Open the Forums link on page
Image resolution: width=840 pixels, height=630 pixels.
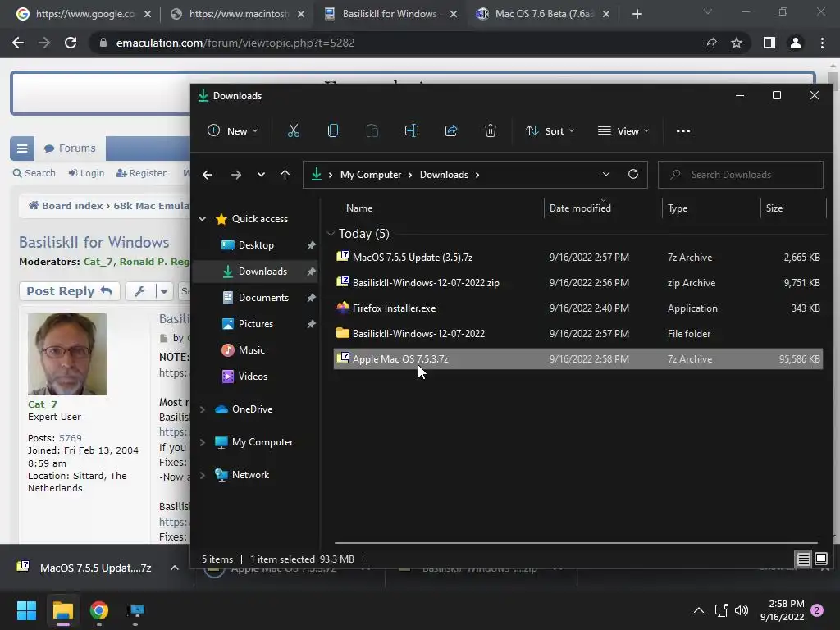71,148
